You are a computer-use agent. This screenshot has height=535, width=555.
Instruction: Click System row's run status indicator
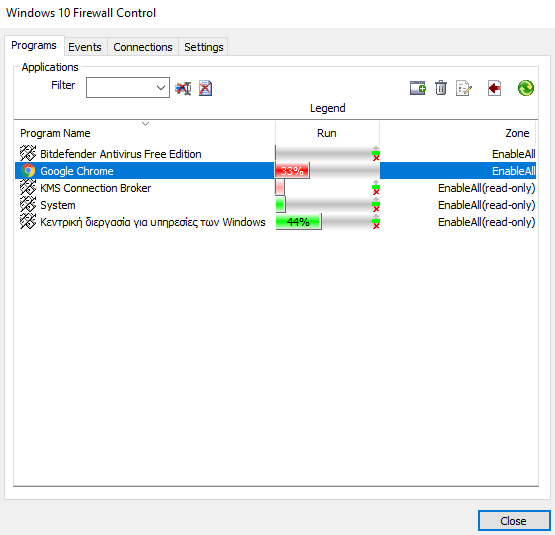376,205
